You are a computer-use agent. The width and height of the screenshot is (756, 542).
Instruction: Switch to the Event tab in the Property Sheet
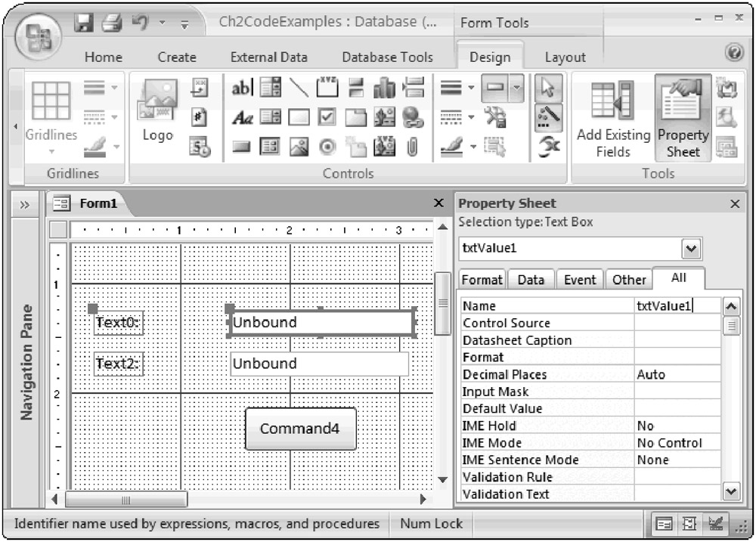(x=580, y=280)
